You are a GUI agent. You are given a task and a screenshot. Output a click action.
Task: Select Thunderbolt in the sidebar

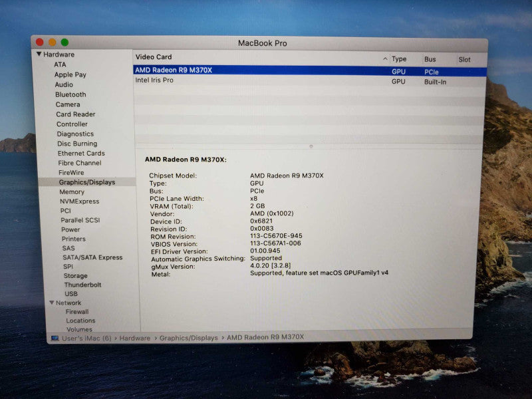coord(82,285)
